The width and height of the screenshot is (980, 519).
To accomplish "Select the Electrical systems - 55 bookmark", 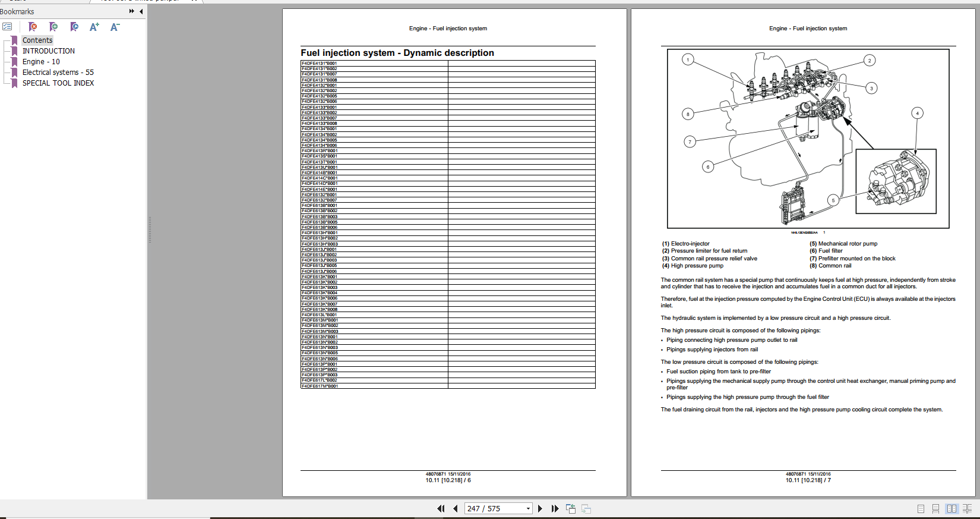I will 58,73.
